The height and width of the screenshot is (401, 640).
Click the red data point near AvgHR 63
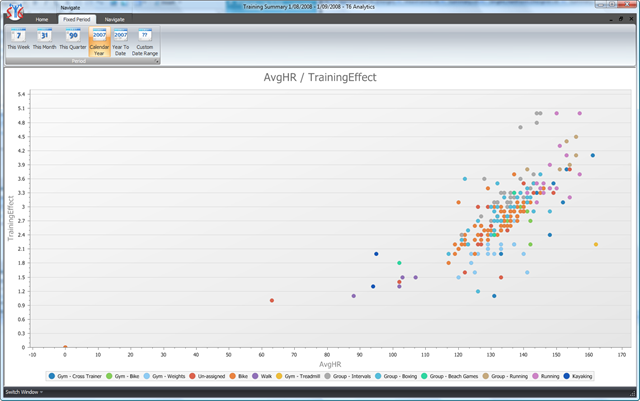click(272, 301)
